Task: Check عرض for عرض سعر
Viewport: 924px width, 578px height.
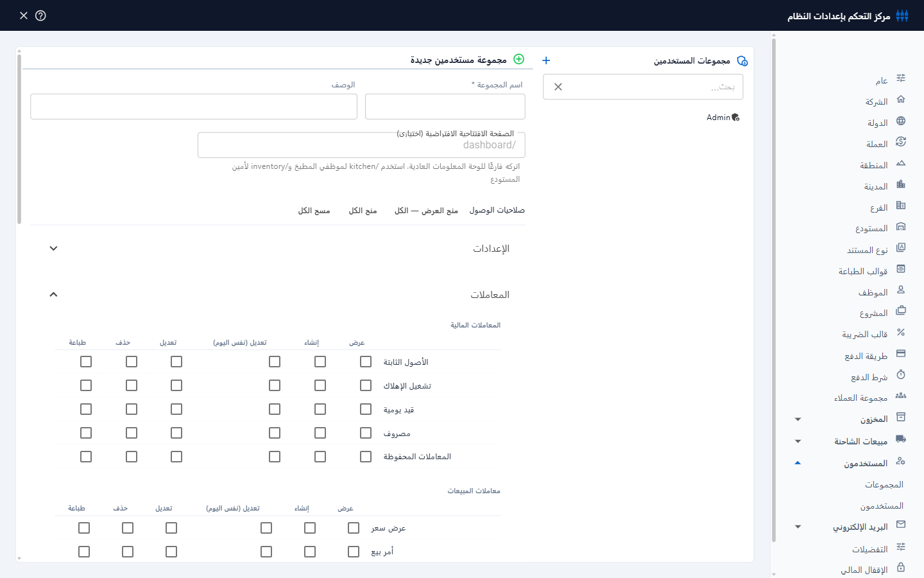Action: coord(354,528)
